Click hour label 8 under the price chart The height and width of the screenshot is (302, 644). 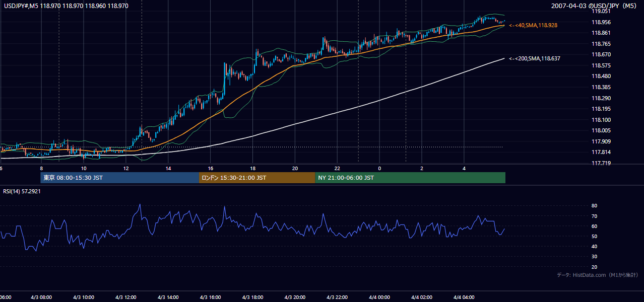(x=41, y=169)
